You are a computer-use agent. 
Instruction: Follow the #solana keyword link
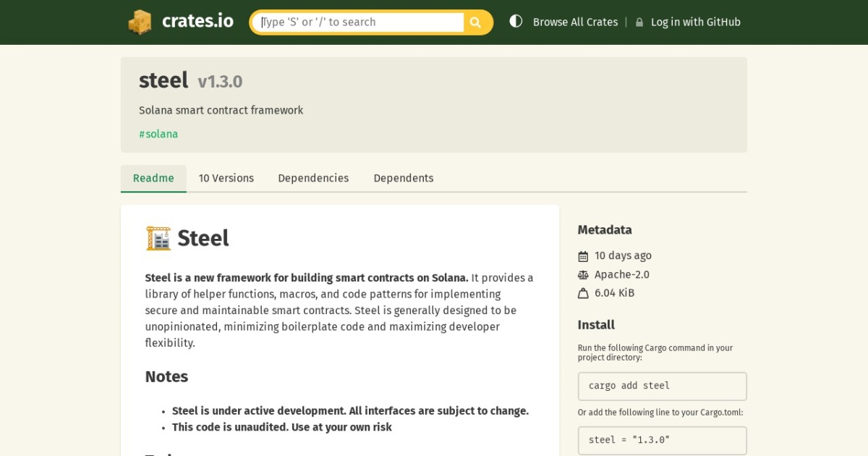click(x=158, y=134)
